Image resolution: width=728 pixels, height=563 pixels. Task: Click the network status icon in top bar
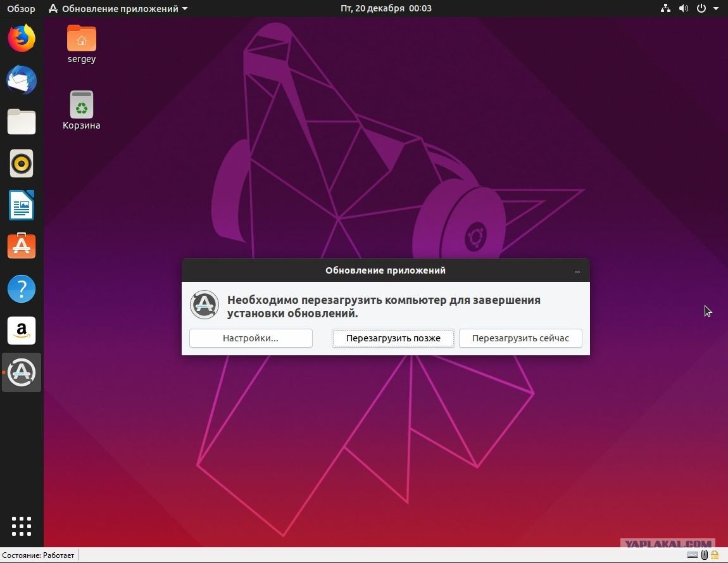[665, 8]
